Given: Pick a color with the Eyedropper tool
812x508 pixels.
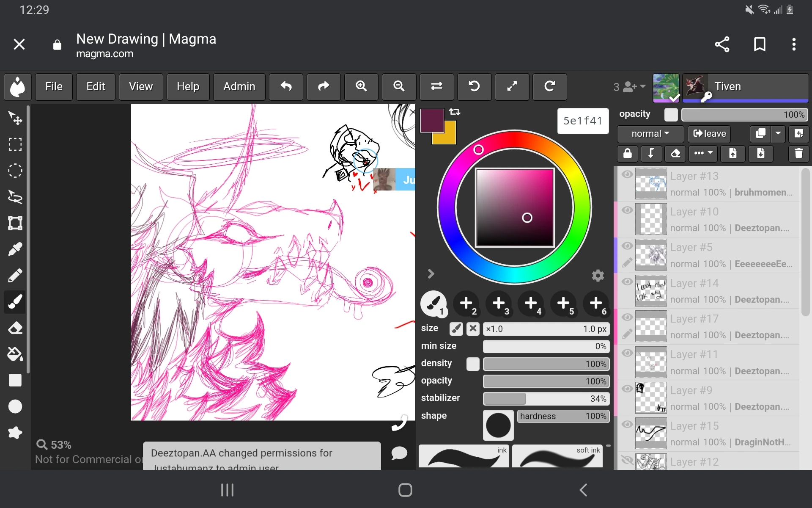Looking at the screenshot, I should tap(15, 249).
